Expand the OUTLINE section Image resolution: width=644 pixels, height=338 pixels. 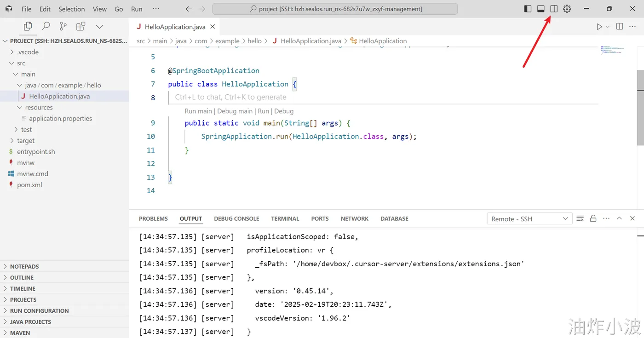click(64, 277)
